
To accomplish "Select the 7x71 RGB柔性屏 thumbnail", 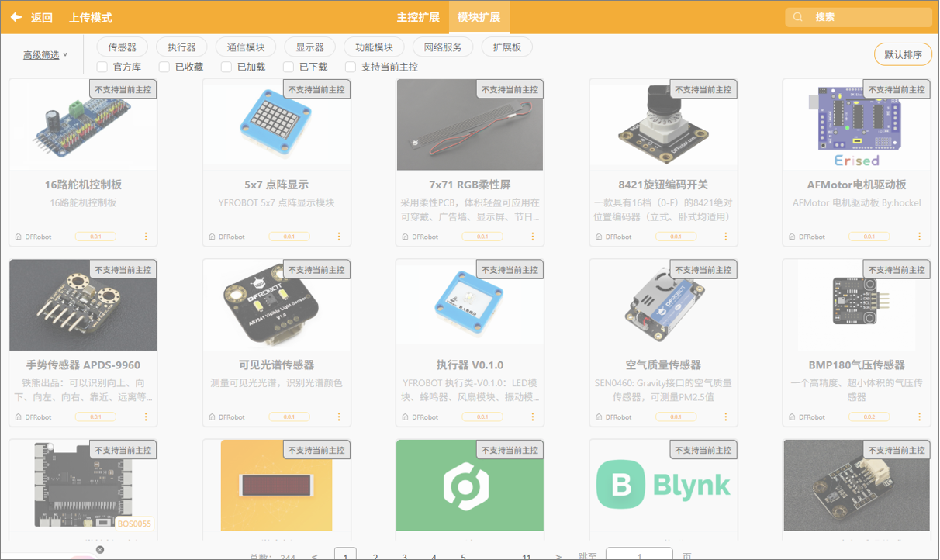I will coord(470,124).
